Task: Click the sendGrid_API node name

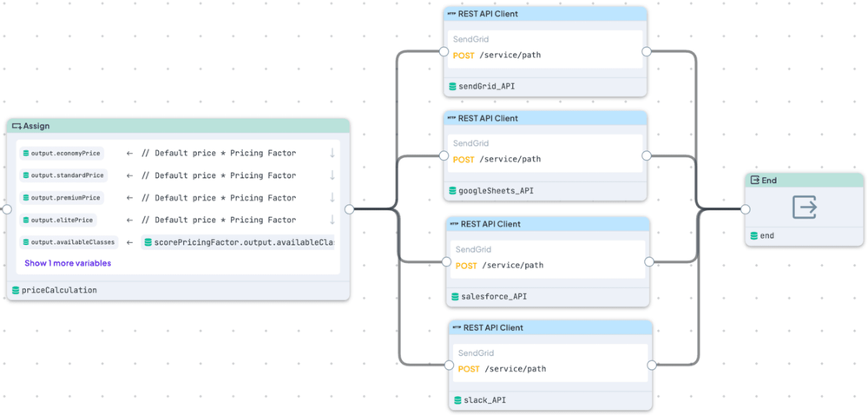Action: pos(487,86)
